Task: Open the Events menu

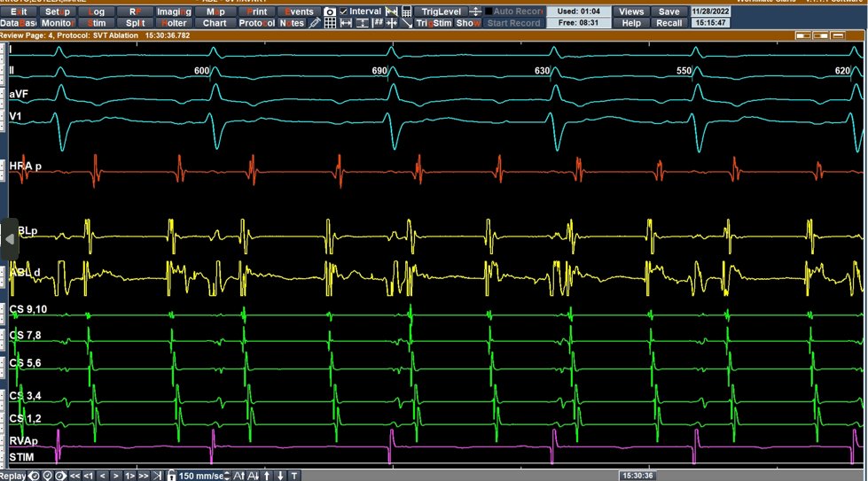Action: click(x=299, y=12)
